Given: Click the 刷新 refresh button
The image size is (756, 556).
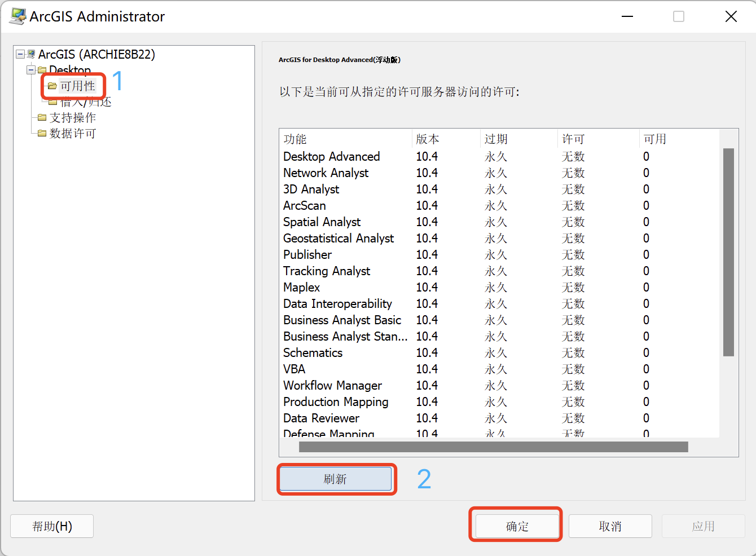Looking at the screenshot, I should coord(336,479).
